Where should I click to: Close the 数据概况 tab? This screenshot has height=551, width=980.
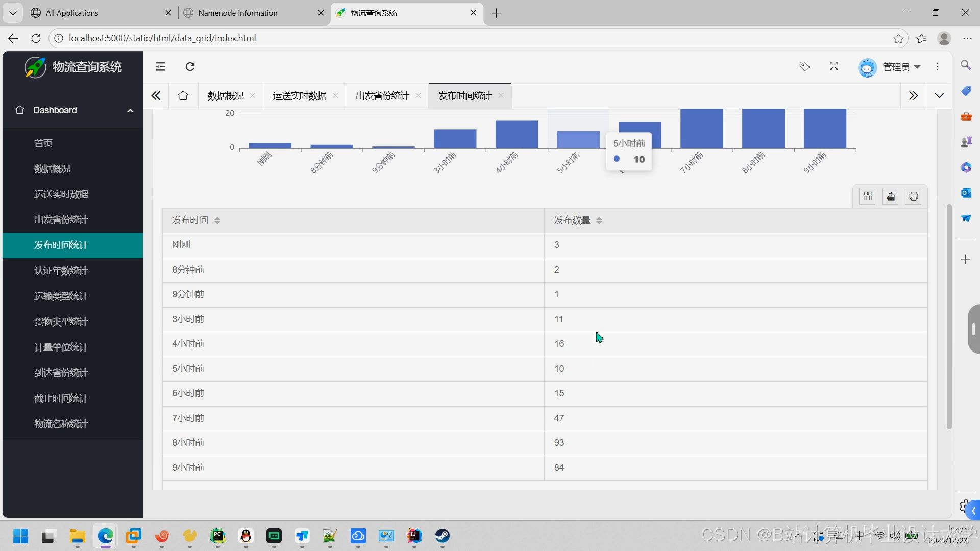point(253,96)
